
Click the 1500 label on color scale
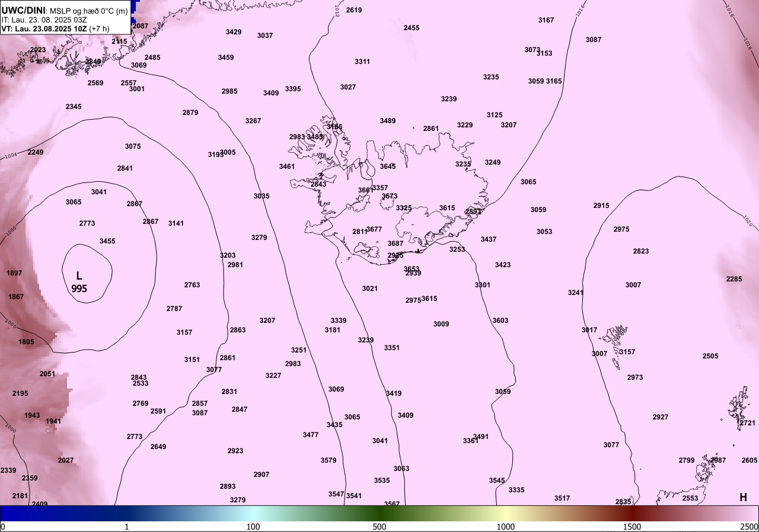(632, 527)
